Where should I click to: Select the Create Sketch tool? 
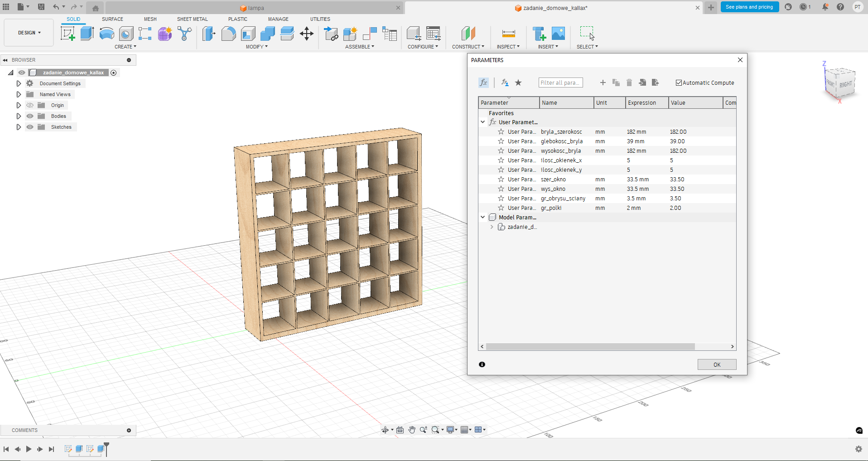[x=68, y=34]
